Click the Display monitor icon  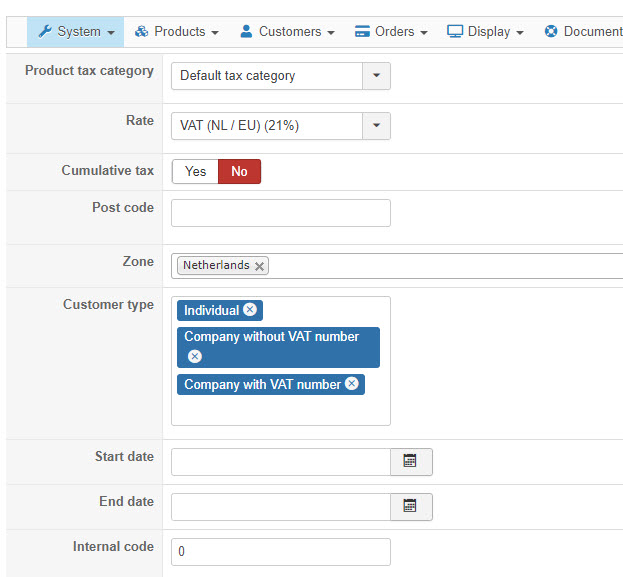coord(455,31)
